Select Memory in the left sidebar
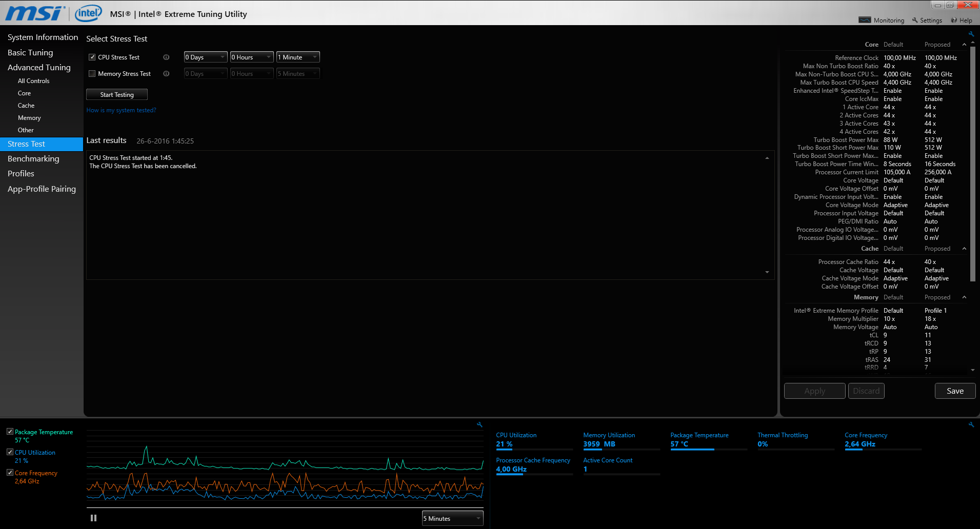980x529 pixels. (29, 118)
